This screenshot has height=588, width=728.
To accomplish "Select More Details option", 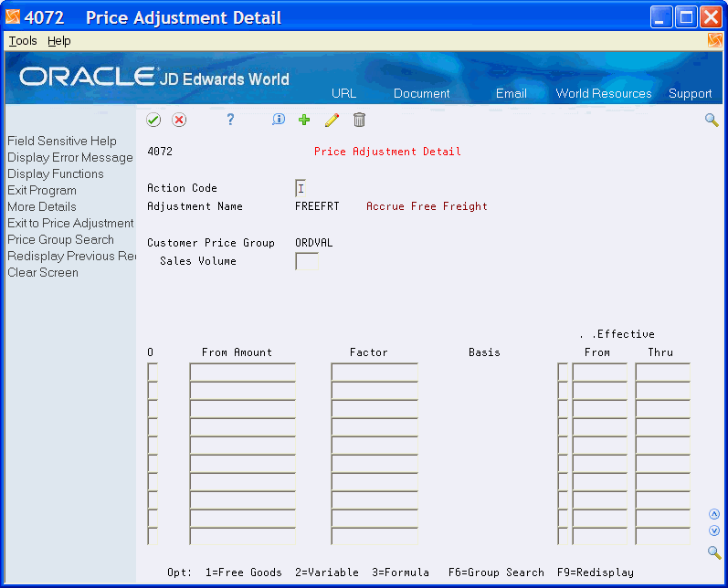I will 42,207.
